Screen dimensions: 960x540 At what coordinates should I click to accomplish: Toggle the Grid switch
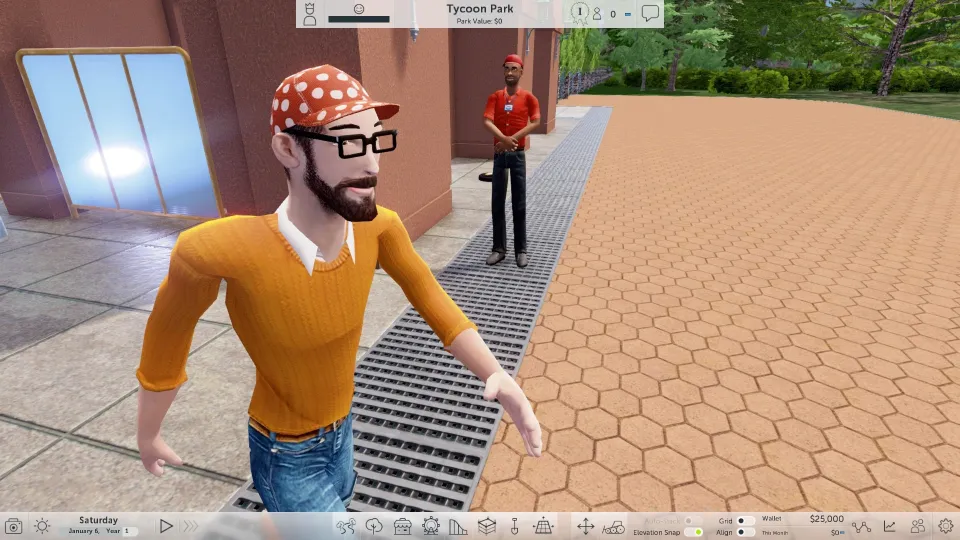pos(744,521)
